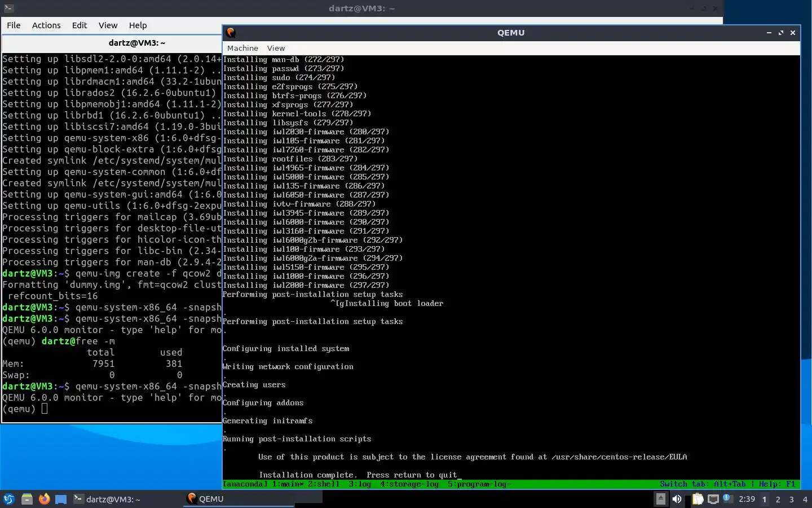Click the 'Generating initramfs' line
The width and height of the screenshot is (812, 508).
[267, 421]
